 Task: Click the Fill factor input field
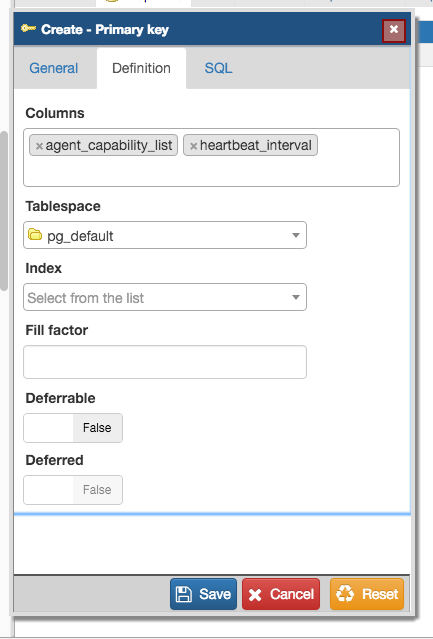pyautogui.click(x=165, y=362)
